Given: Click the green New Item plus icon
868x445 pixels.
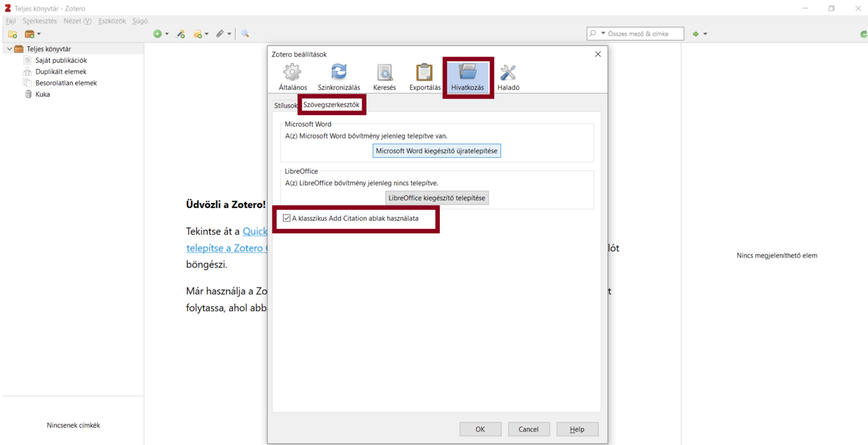Looking at the screenshot, I should click(157, 34).
